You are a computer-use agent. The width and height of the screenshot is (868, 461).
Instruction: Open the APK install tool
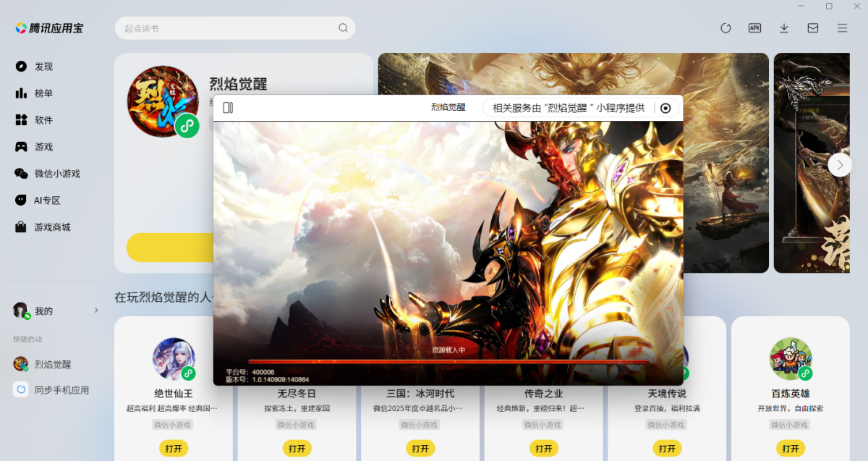[754, 28]
